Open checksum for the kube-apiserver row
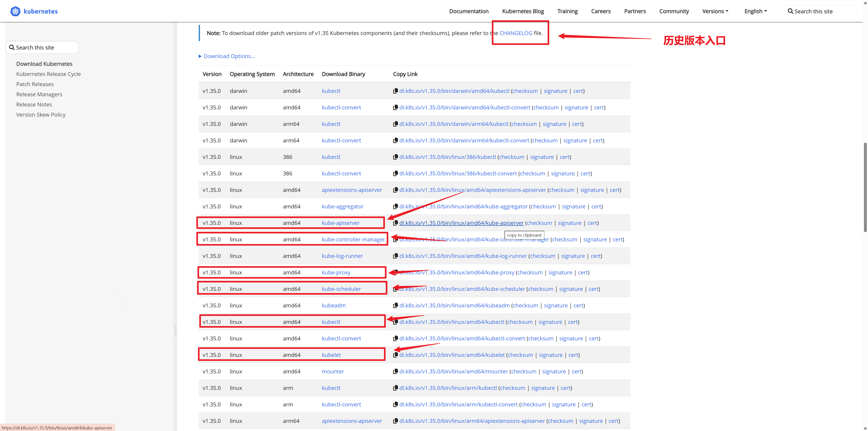868x431 pixels. coord(539,223)
